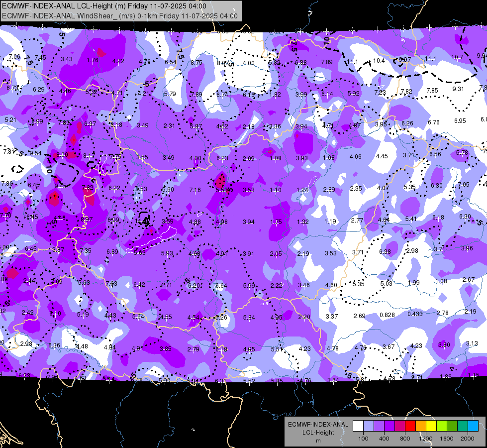Click the wind shear value 10.4
Viewport: 487px width, 448px height.
click(379, 61)
